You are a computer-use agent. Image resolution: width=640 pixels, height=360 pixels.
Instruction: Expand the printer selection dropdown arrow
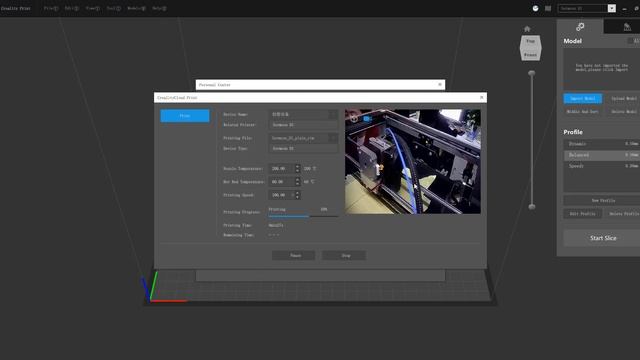611,8
